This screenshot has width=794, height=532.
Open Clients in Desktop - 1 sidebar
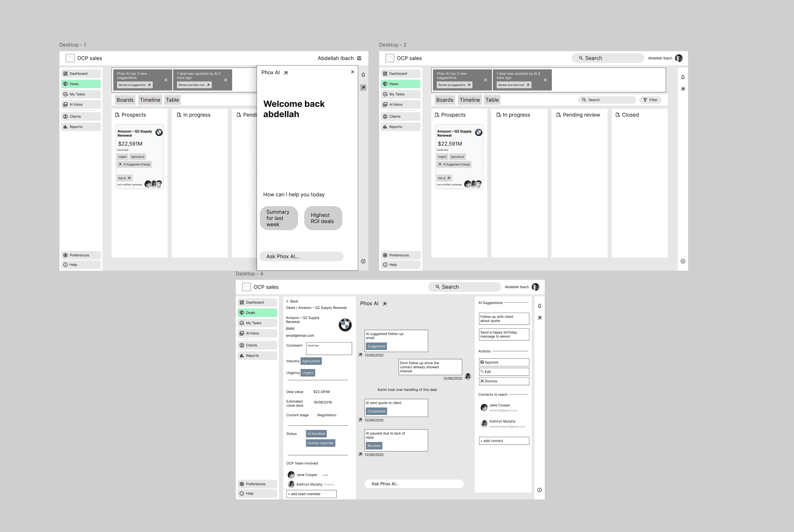81,116
